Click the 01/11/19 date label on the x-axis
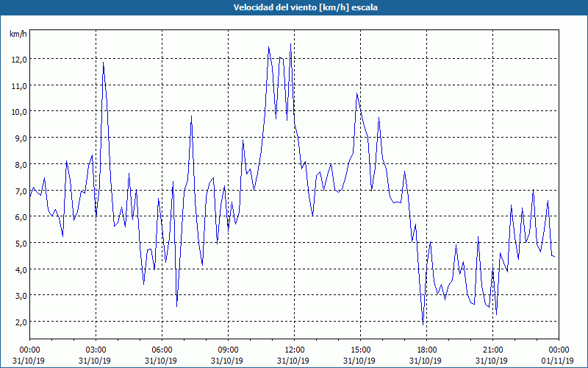Viewport: 588px width, 368px height. (558, 361)
